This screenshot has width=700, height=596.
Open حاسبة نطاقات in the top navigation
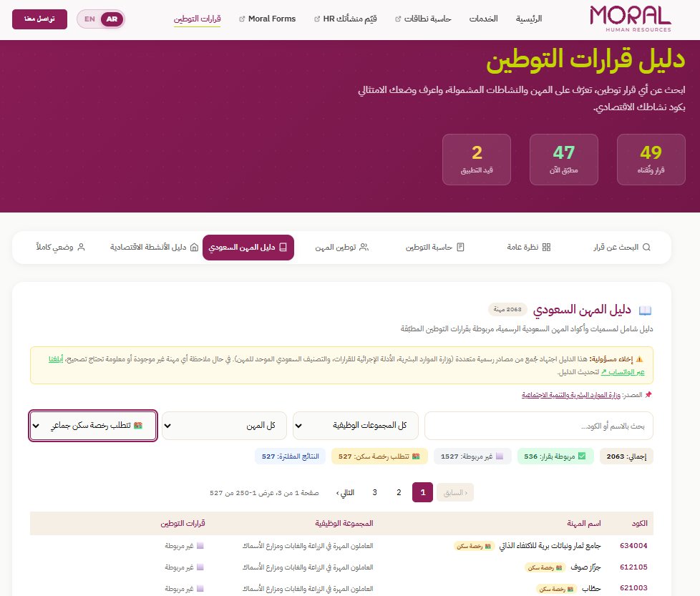tap(423, 19)
